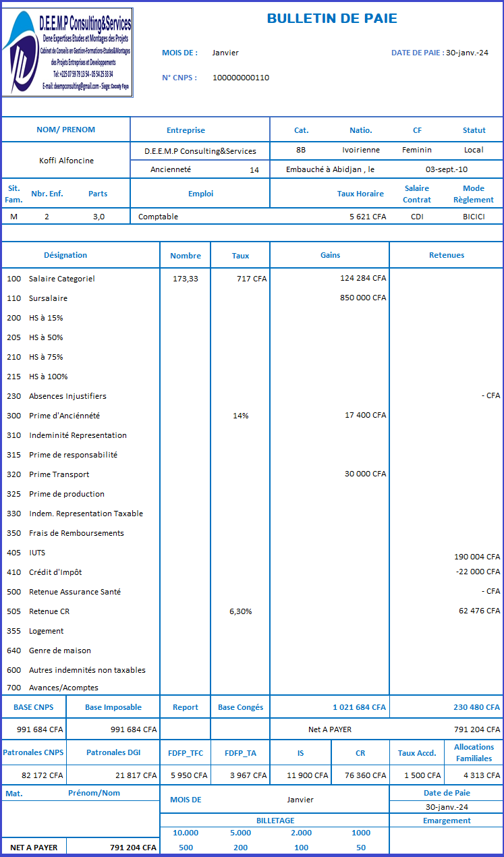Click the BICICI payment mode cell

(474, 217)
